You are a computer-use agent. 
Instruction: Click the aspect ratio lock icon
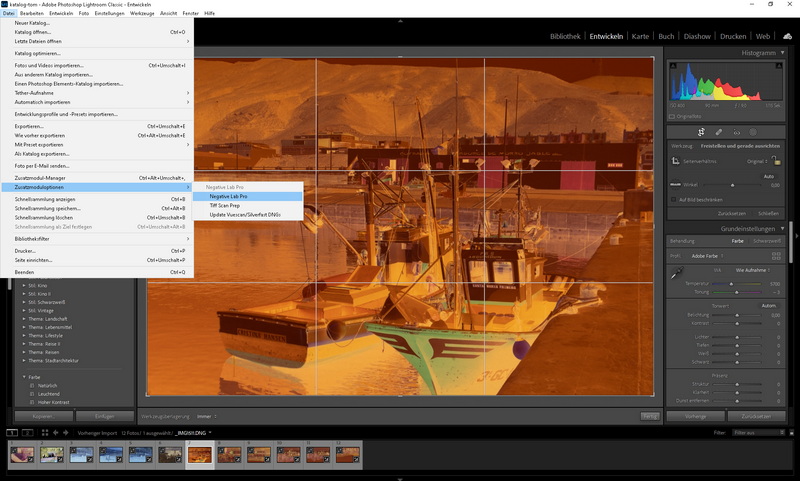[x=776, y=160]
